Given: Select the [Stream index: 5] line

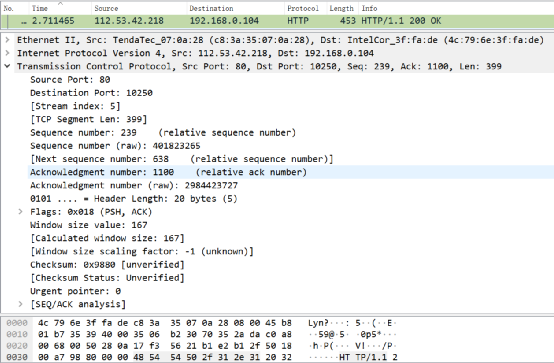Looking at the screenshot, I should (x=75, y=106).
